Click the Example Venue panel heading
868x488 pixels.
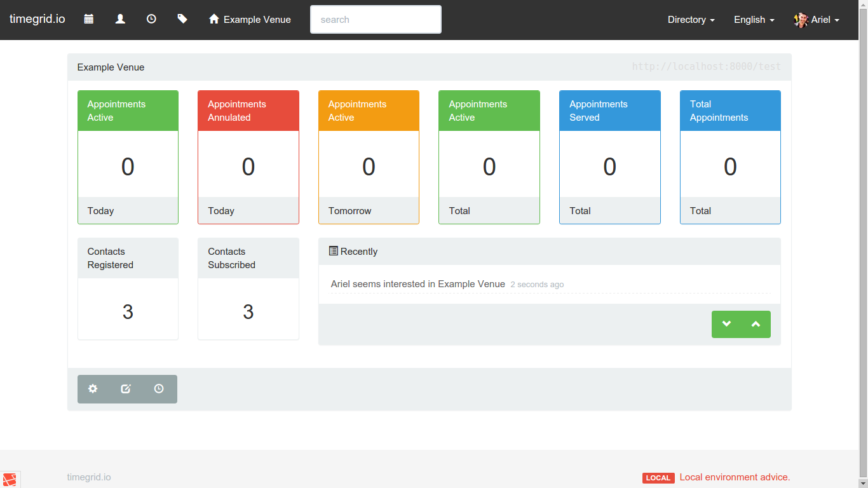[111, 67]
